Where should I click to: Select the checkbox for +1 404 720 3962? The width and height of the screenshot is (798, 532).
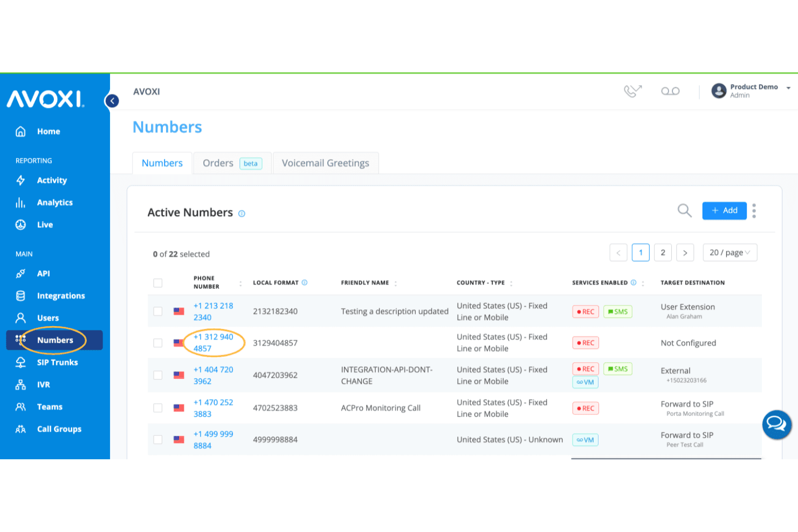tap(158, 375)
